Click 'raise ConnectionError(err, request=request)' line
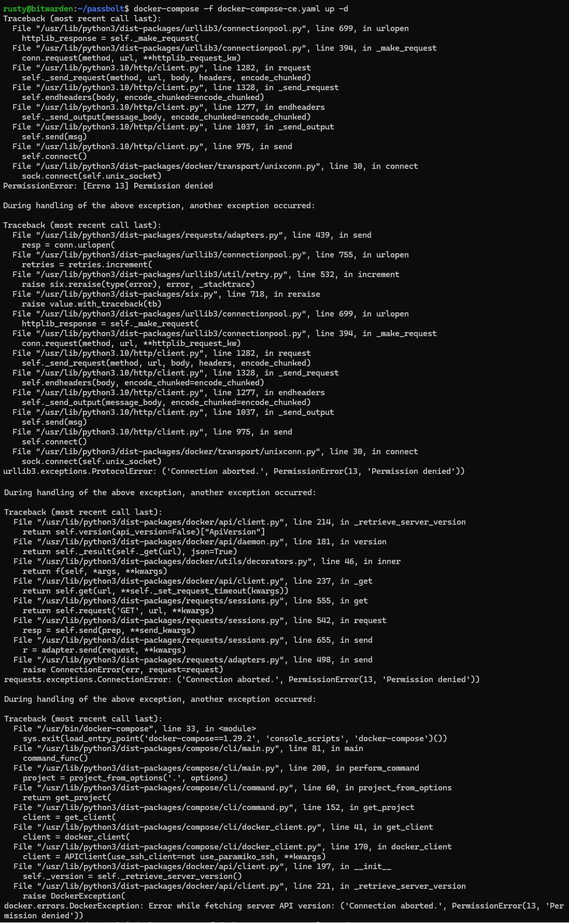This screenshot has width=569, height=924. pos(123,670)
